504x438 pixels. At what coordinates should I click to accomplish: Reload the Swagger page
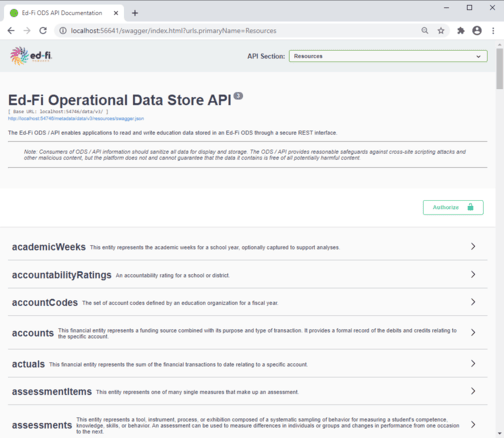click(x=43, y=31)
